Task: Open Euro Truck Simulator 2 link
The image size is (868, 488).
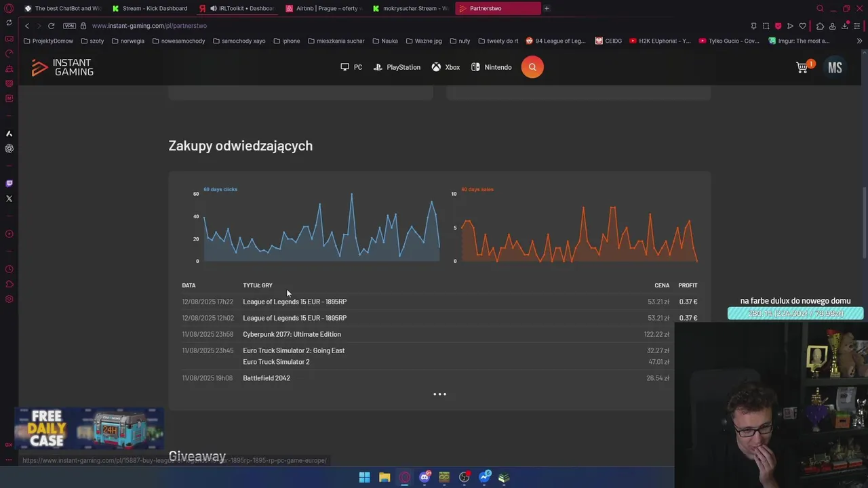Action: pyautogui.click(x=276, y=362)
